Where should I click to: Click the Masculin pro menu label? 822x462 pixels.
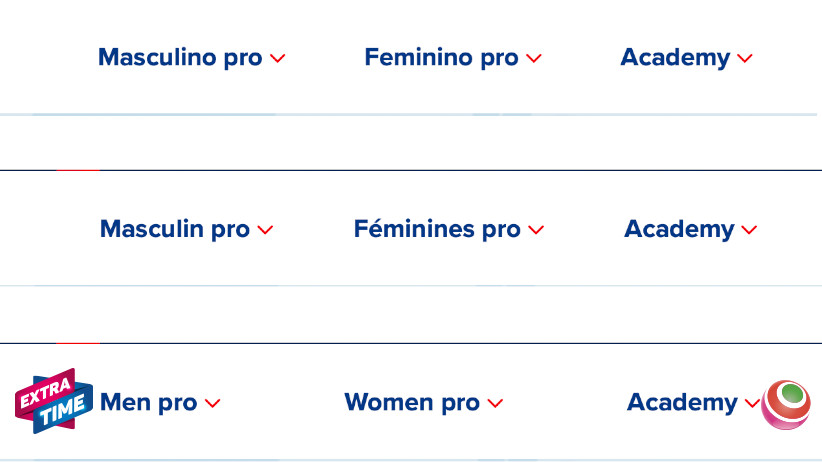[x=175, y=230]
